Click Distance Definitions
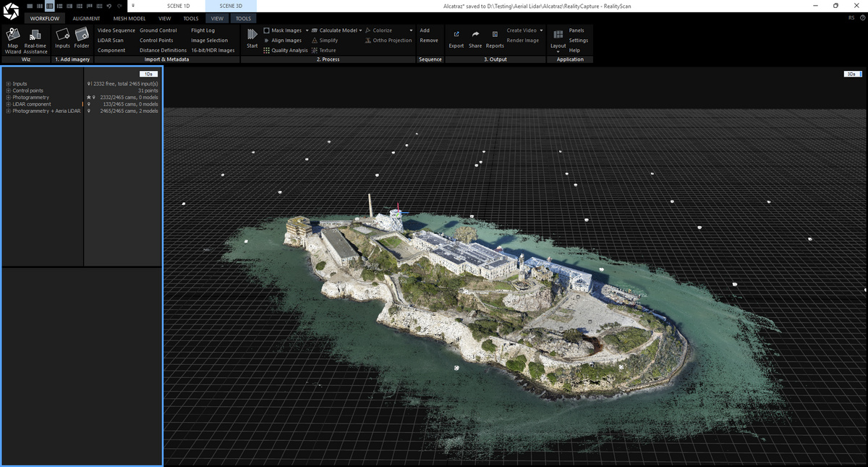Viewport: 868px width, 467px height. (x=163, y=51)
